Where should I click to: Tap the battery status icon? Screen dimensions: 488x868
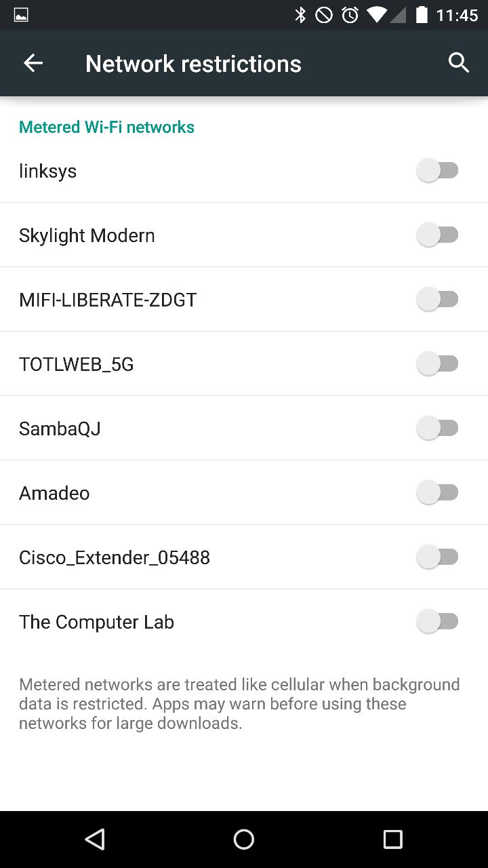(x=422, y=15)
